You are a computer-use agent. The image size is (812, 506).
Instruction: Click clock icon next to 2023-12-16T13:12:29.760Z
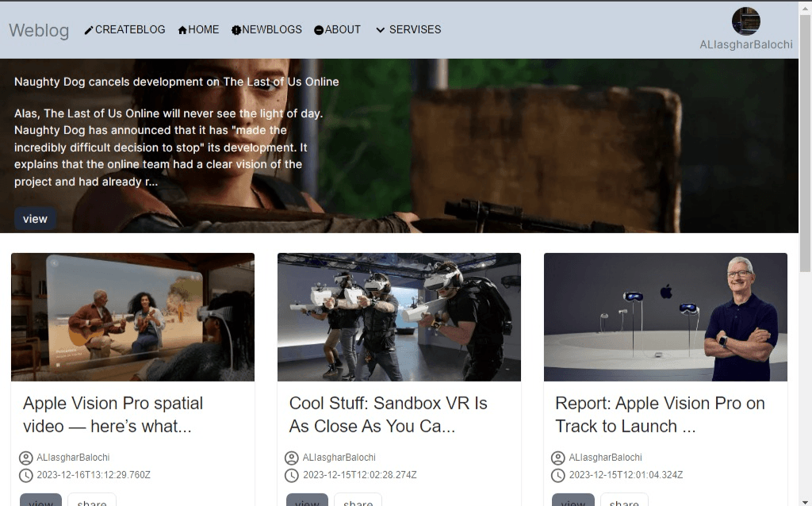pyautogui.click(x=26, y=475)
